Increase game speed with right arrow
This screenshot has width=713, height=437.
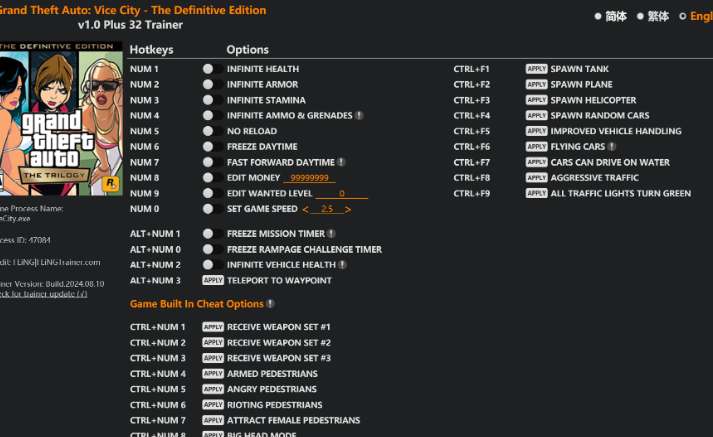tap(348, 209)
